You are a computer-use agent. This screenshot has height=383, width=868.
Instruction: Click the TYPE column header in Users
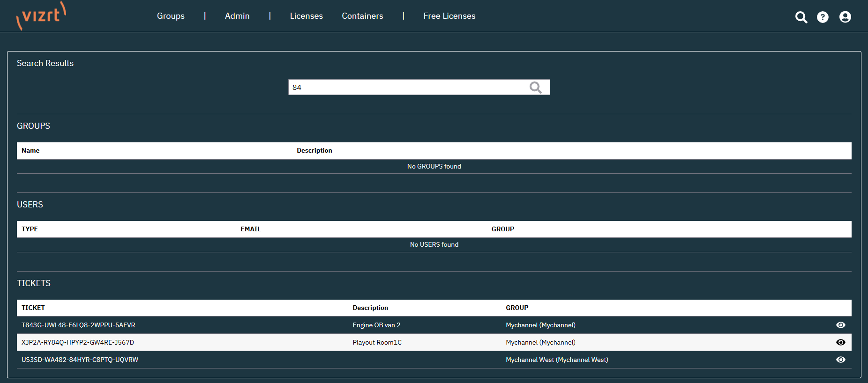click(30, 229)
